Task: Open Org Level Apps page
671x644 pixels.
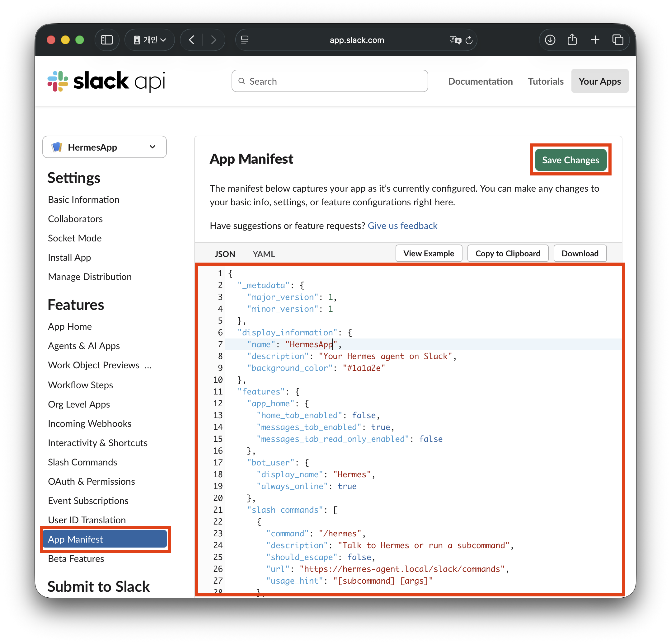Action: (x=79, y=404)
